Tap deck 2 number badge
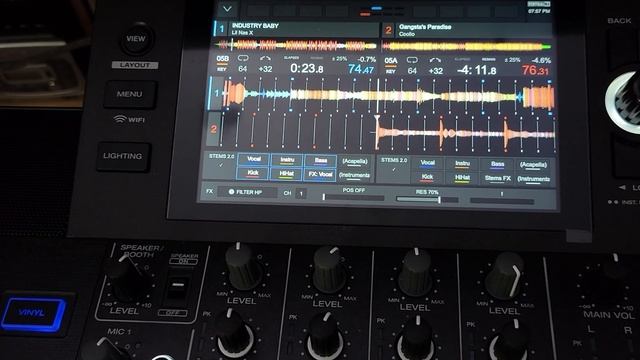The height and width of the screenshot is (360, 640). tap(388, 30)
